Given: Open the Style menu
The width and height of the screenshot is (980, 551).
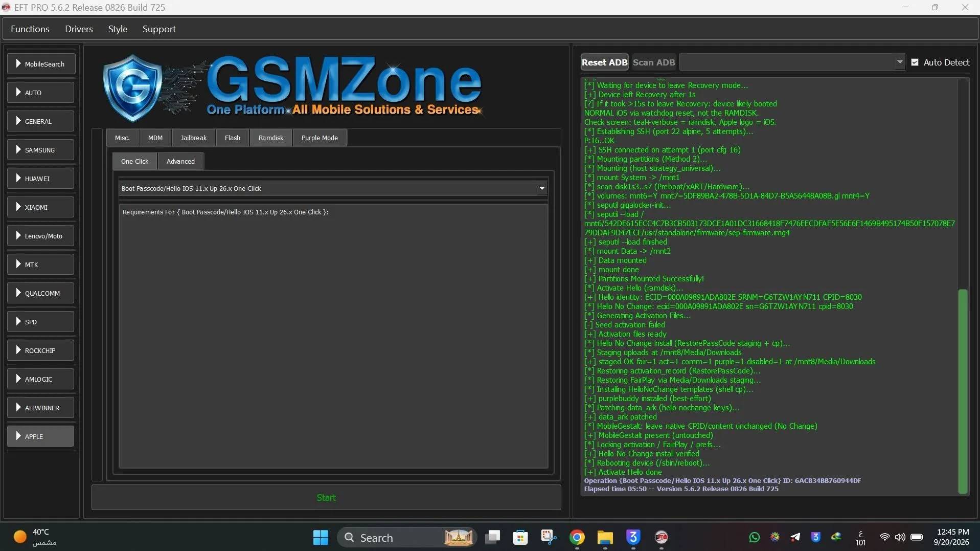Looking at the screenshot, I should 118,29.
